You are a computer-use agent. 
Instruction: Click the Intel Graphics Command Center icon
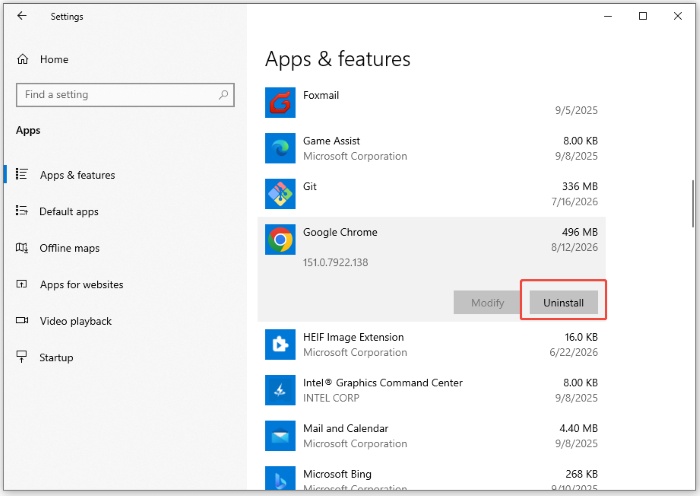tap(280, 390)
